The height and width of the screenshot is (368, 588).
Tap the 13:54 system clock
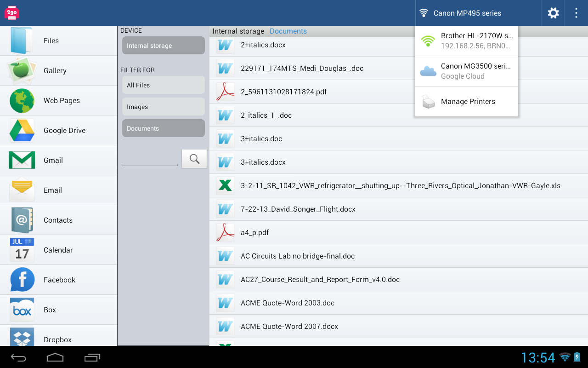click(x=538, y=357)
